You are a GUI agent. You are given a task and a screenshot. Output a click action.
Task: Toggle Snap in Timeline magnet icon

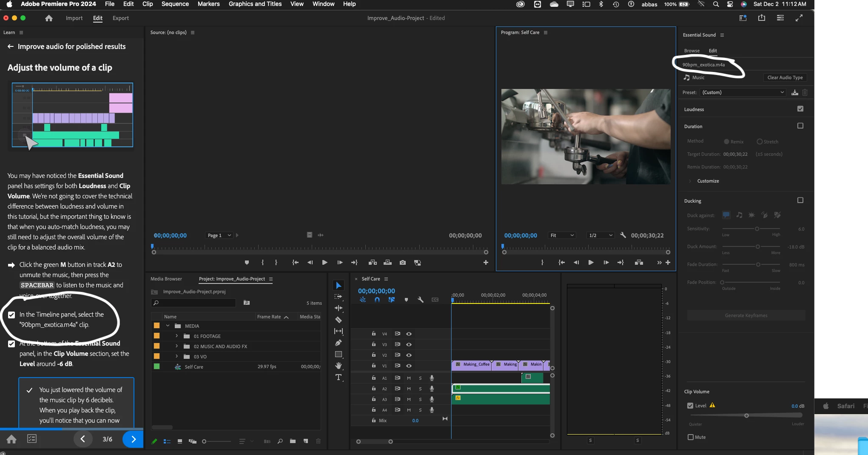pos(377,300)
